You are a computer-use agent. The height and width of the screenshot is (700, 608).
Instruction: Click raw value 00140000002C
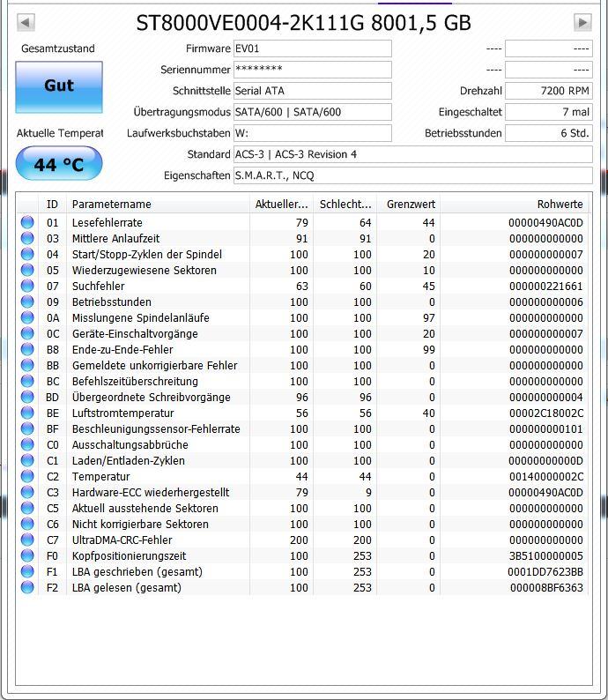pyautogui.click(x=546, y=476)
